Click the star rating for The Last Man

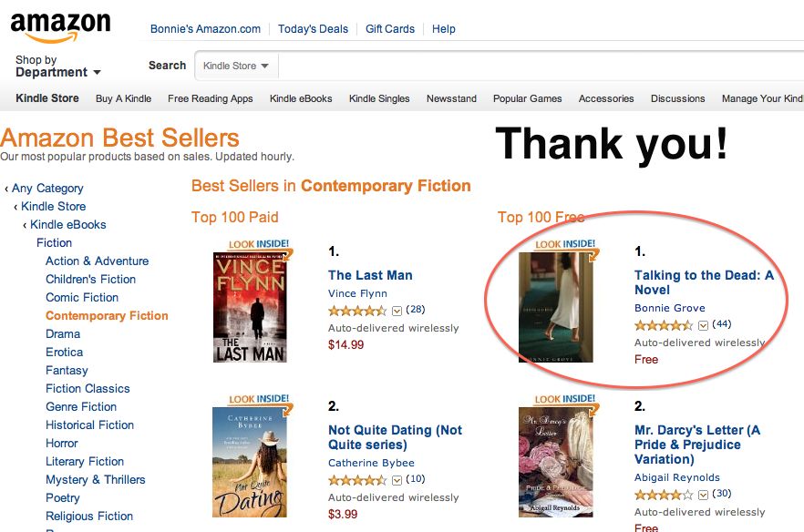356,311
